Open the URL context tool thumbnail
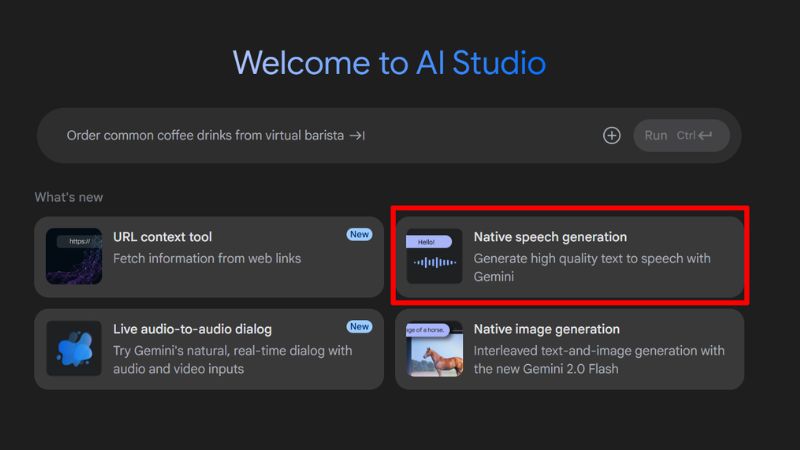Screen dimensions: 800x450 tap(74, 256)
